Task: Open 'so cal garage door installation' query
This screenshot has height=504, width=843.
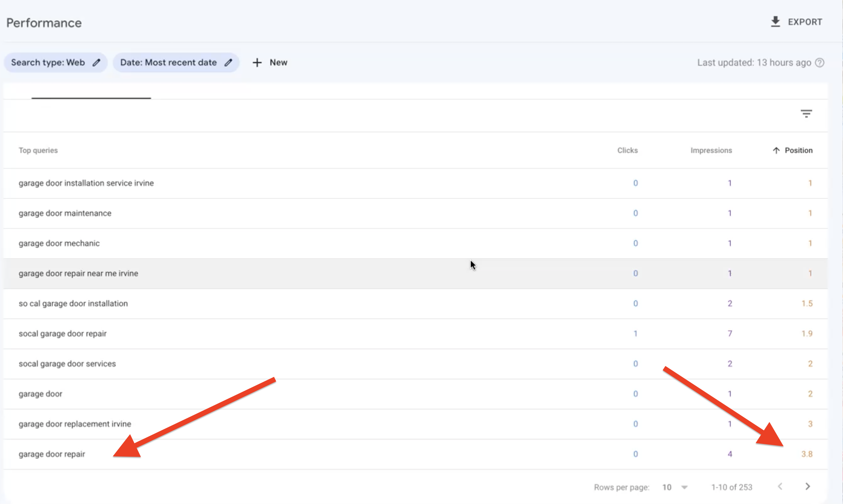Action: tap(73, 304)
